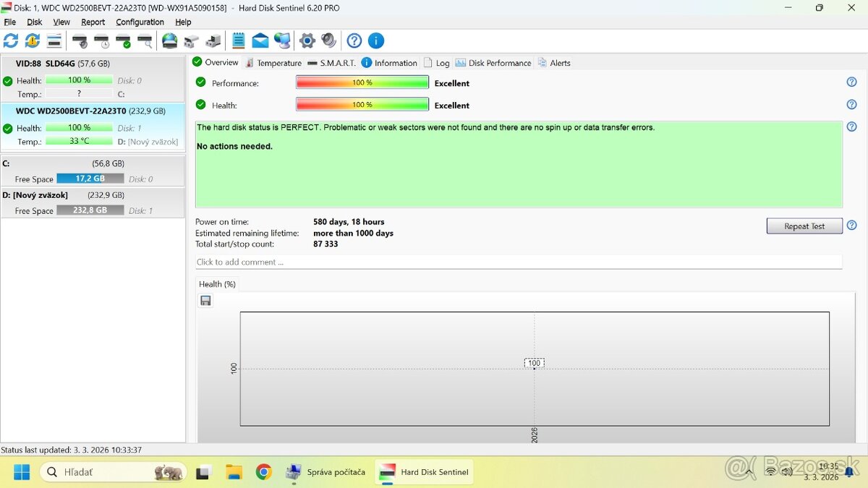Viewport: 868px width, 488px height.
Task: Click the help circle next to Performance row
Action: tap(851, 82)
